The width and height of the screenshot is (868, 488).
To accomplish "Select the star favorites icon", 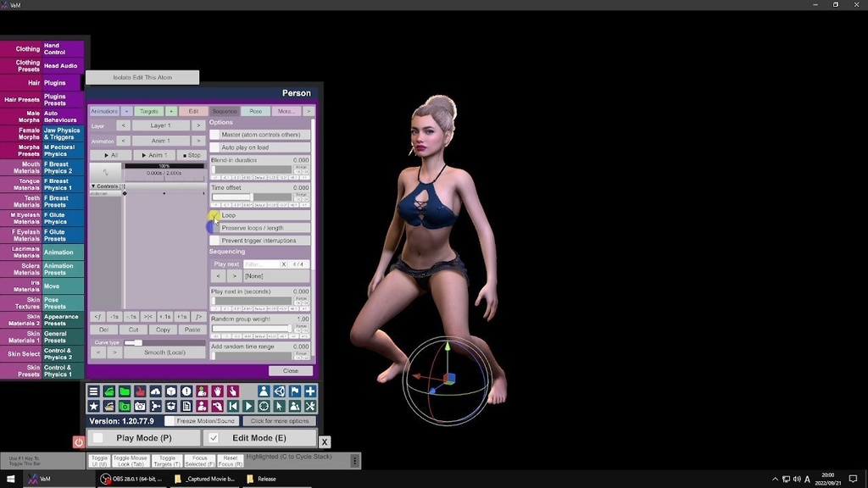I will pos(93,405).
